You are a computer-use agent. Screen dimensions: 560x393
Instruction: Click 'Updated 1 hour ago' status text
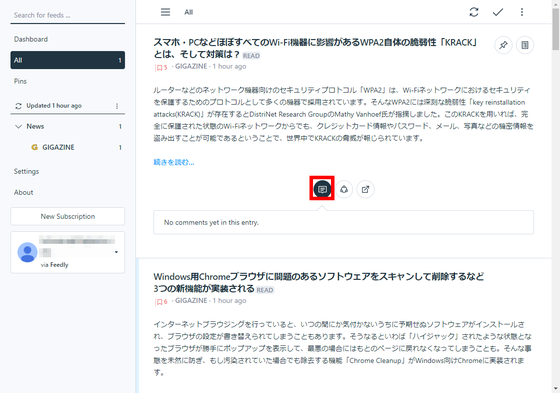(54, 106)
